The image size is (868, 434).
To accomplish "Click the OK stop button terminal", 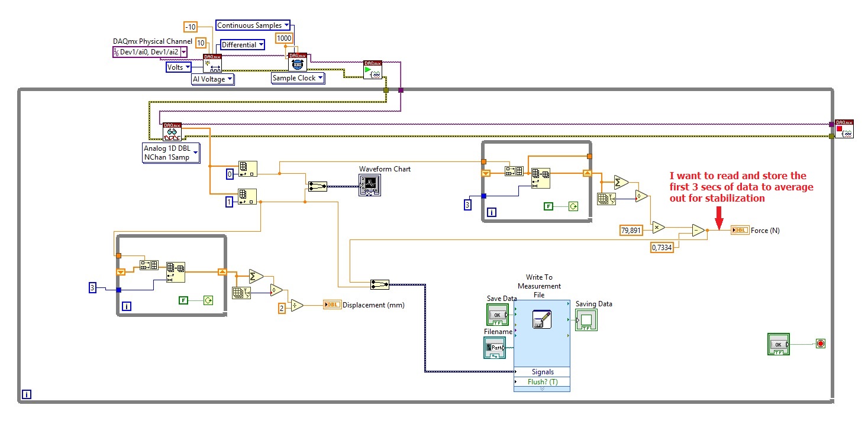I will tap(779, 344).
